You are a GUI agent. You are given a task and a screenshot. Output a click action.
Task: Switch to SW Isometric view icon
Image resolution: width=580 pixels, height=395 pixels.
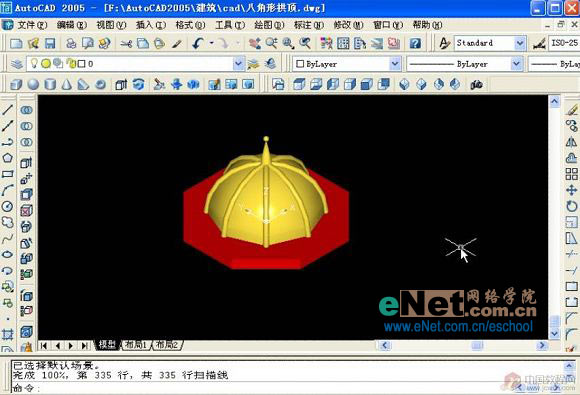coord(404,85)
